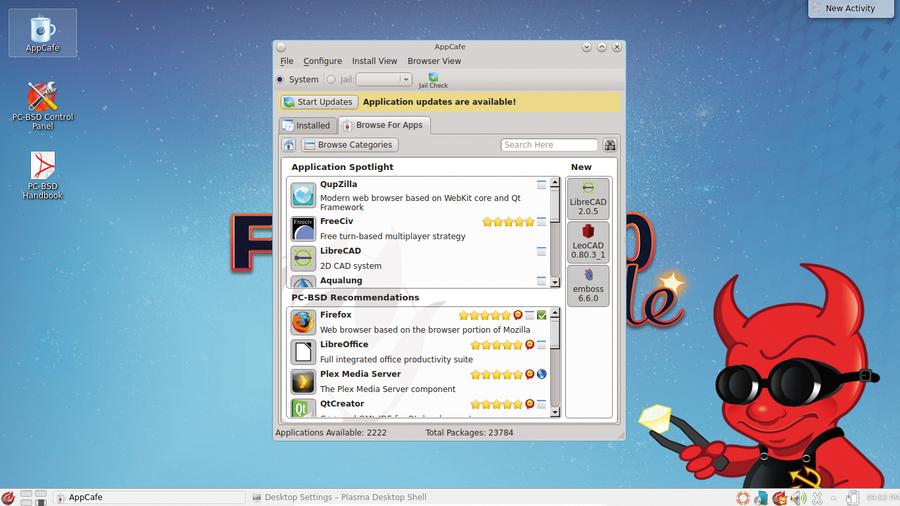Open the Configure menu
The width and height of the screenshot is (900, 506).
click(x=322, y=61)
